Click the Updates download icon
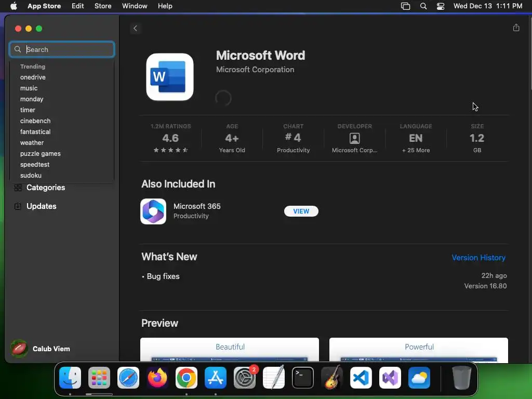This screenshot has width=532, height=399. tap(18, 206)
